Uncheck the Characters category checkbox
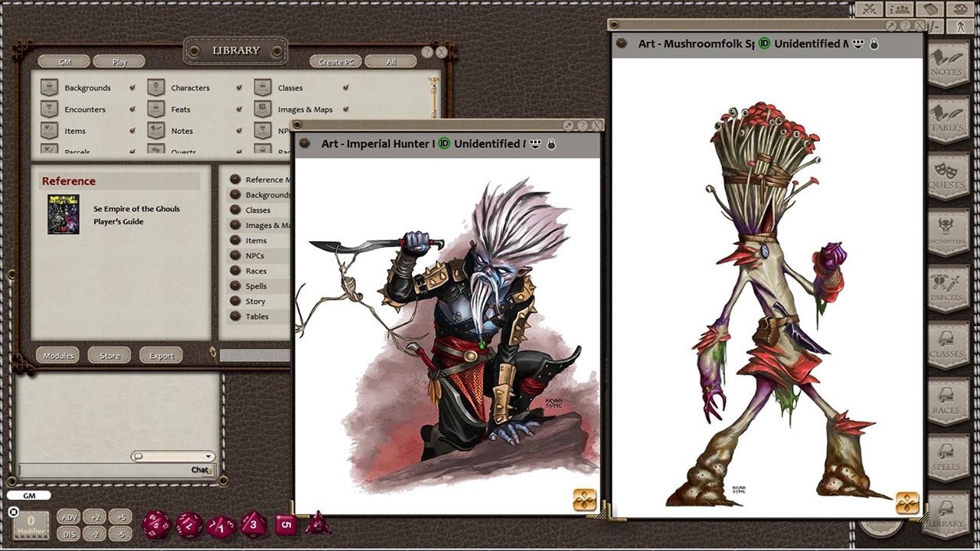Image resolution: width=980 pixels, height=551 pixels. (239, 88)
